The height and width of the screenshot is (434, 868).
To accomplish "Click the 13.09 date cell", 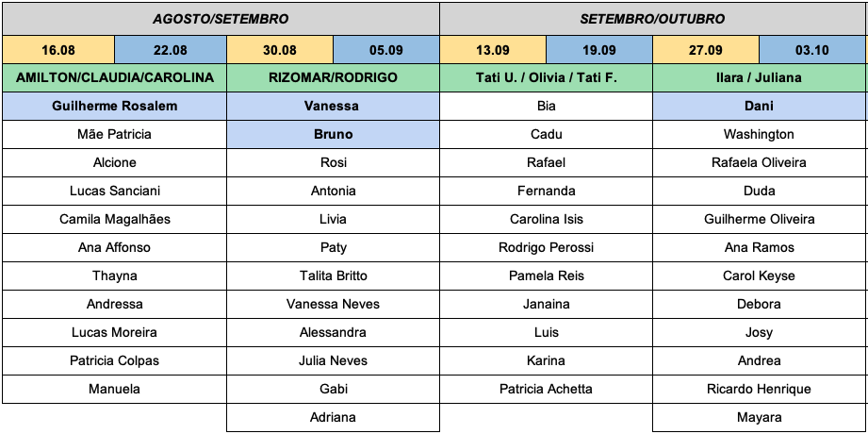I will (493, 49).
